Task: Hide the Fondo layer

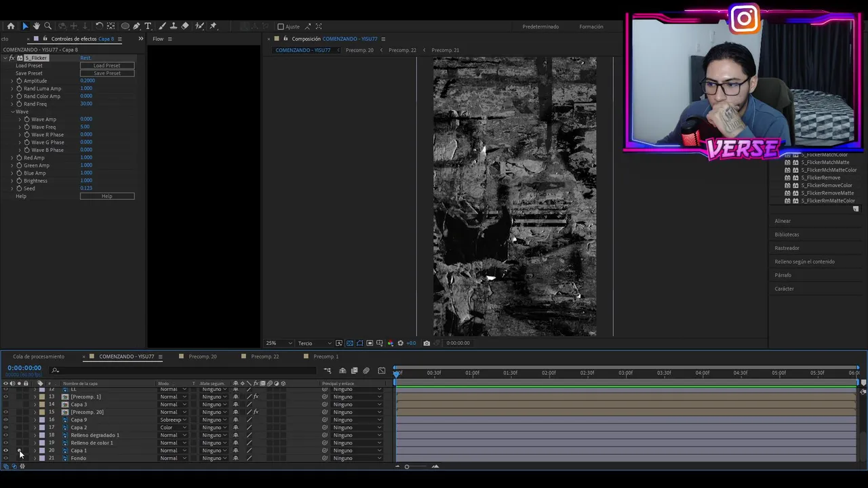Action: (x=6, y=458)
